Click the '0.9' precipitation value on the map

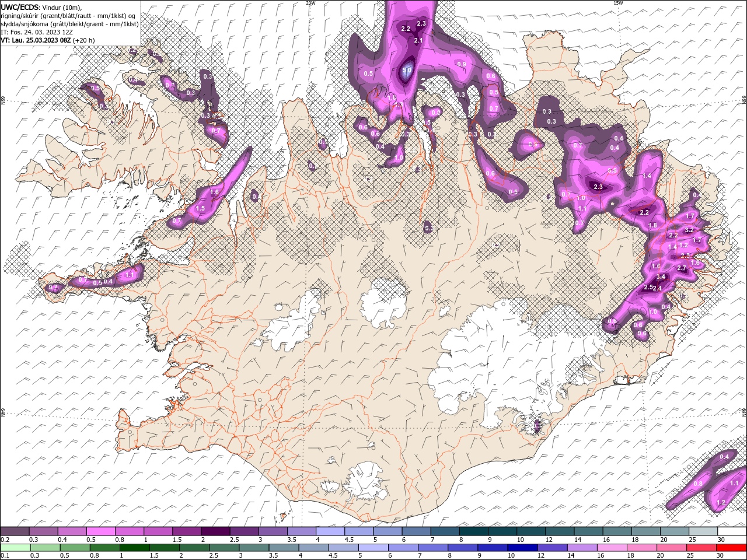point(461,64)
